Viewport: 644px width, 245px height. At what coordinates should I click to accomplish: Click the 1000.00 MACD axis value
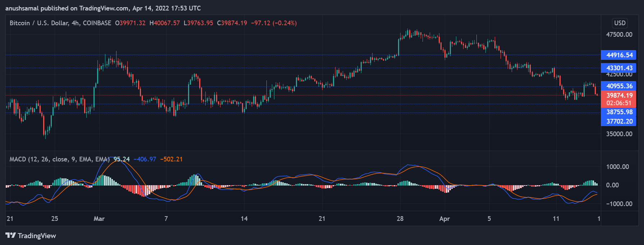617,167
